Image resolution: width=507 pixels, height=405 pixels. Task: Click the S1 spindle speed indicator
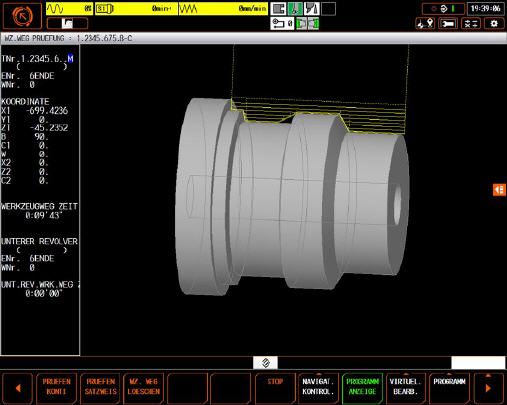136,9
